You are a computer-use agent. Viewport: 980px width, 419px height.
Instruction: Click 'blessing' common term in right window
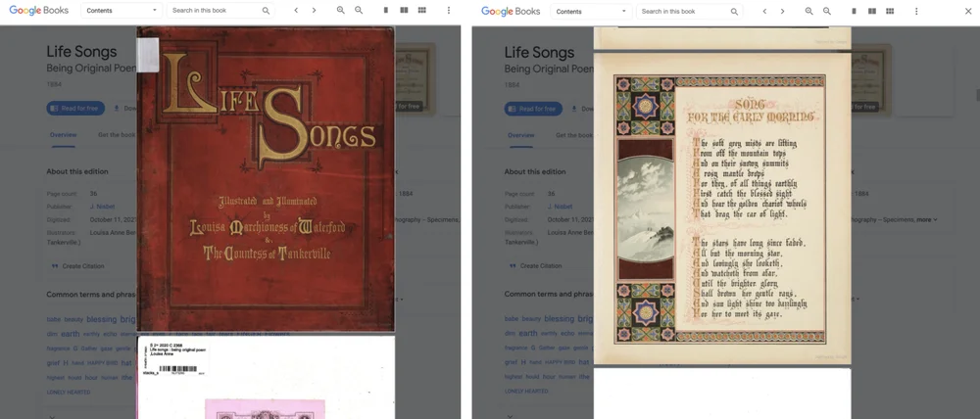point(559,318)
